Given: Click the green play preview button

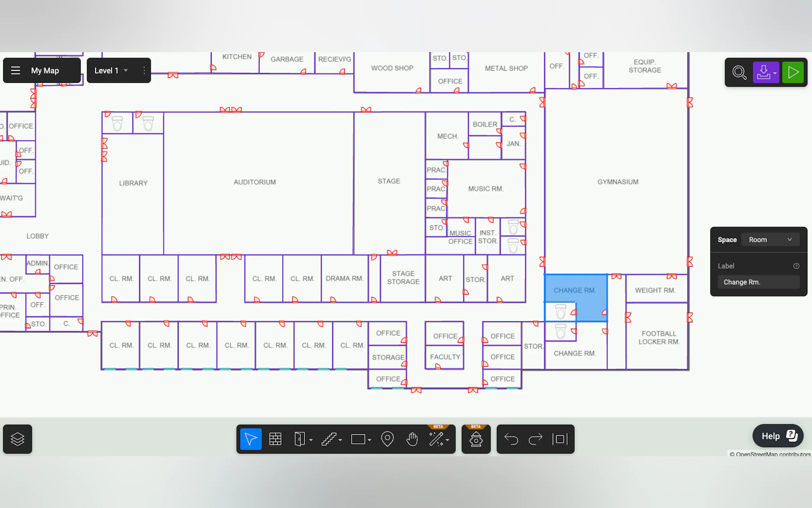Looking at the screenshot, I should [793, 72].
